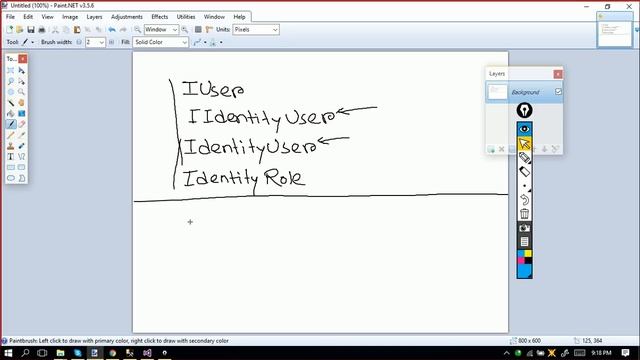This screenshot has width=640, height=360.
Task: Select the Clone Stamp tool
Action: (11, 146)
